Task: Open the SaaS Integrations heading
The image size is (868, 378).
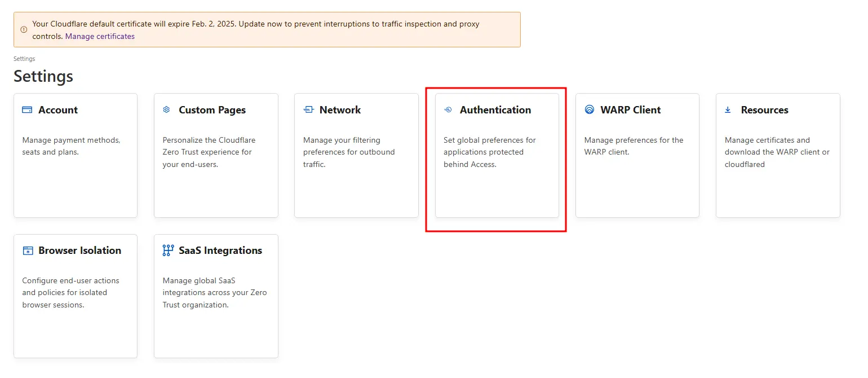Action: pyautogui.click(x=220, y=250)
